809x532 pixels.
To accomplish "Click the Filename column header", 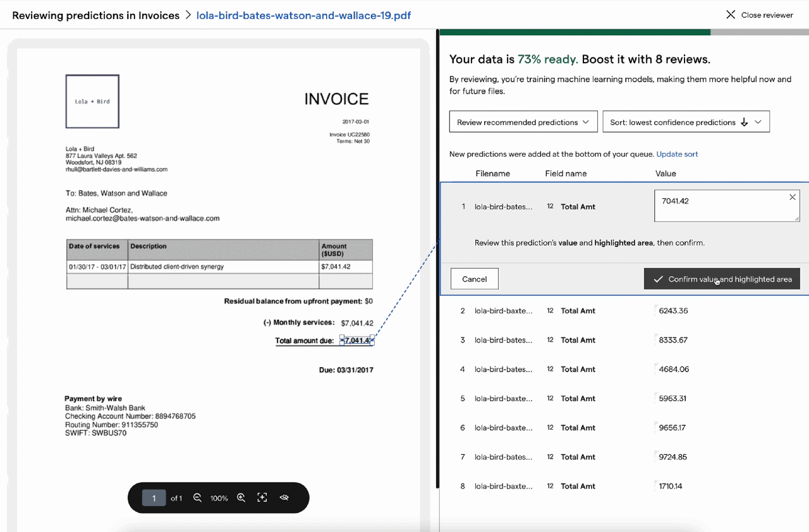I will click(x=493, y=173).
